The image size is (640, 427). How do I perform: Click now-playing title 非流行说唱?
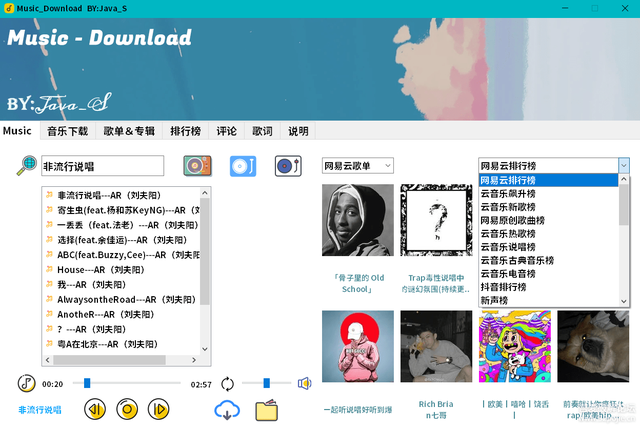(40, 409)
